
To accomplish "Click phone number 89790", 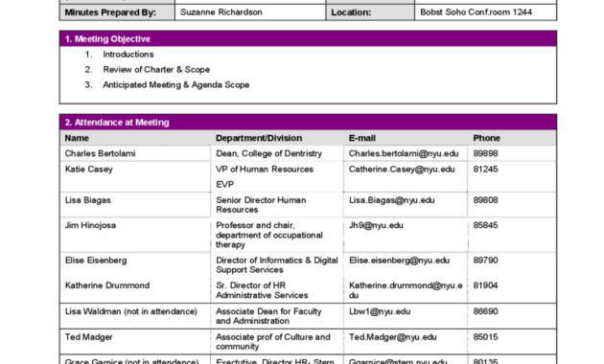I will pyautogui.click(x=485, y=261).
